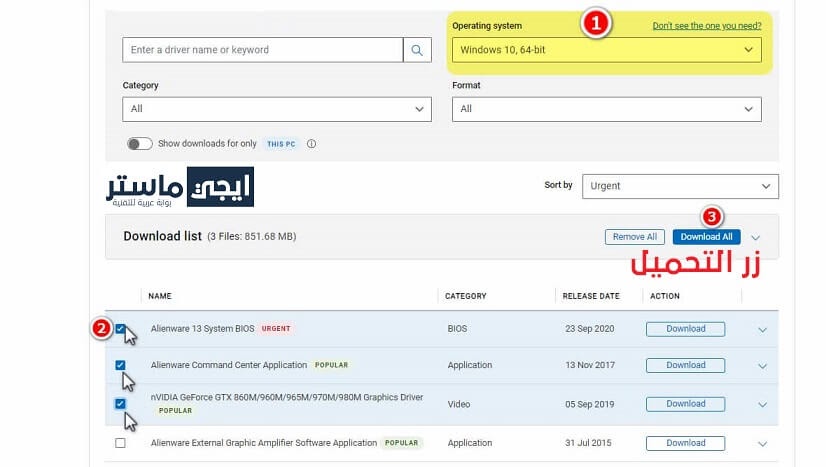This screenshot has height=467, width=826.
Task: Toggle Show downloads for only this PC
Action: pyautogui.click(x=140, y=144)
